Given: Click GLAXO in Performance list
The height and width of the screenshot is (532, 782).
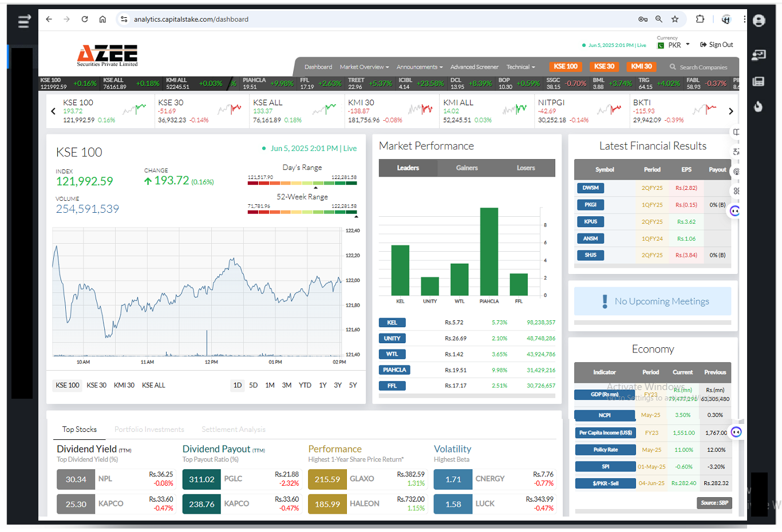Looking at the screenshot, I should click(x=362, y=479).
